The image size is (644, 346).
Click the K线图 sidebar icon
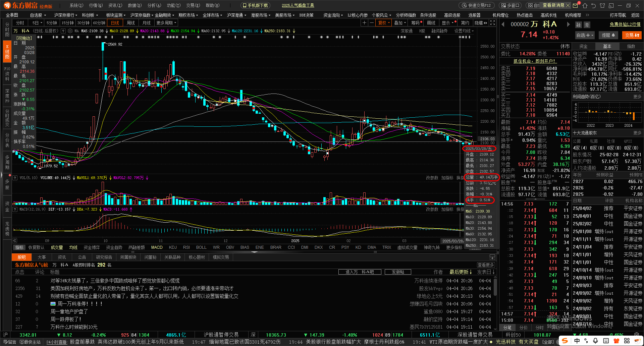tap(7, 51)
